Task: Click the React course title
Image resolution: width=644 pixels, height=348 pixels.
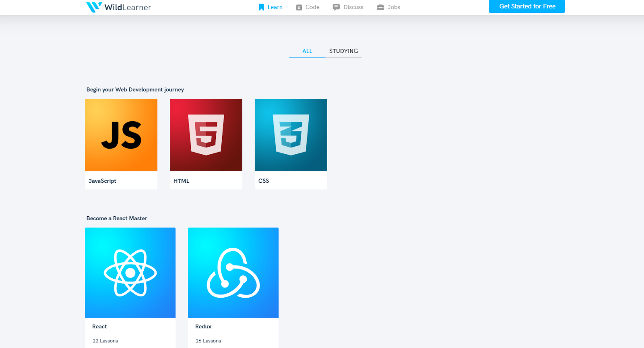Action: pyautogui.click(x=99, y=327)
